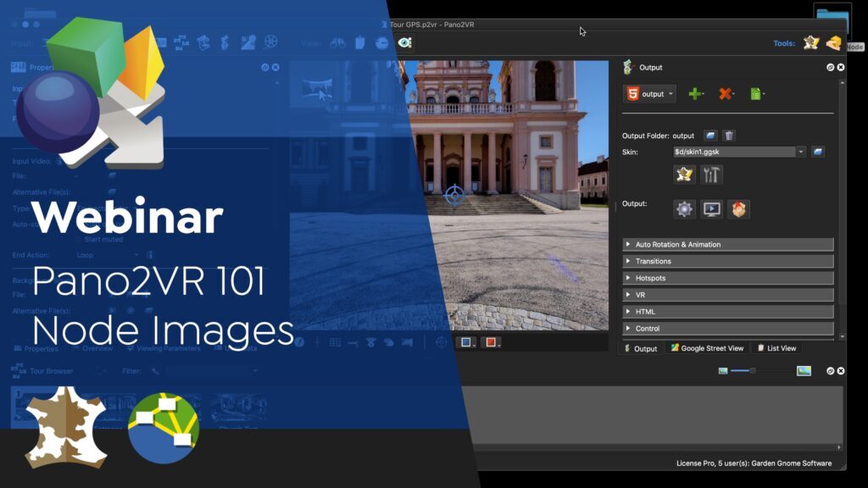Close the Output panel
868x488 pixels.
[x=841, y=68]
